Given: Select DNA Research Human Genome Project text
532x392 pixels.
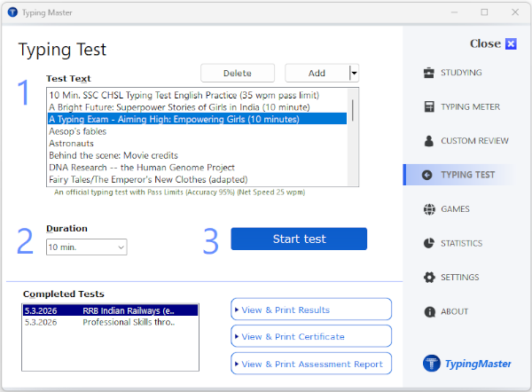Looking at the screenshot, I should [x=198, y=168].
